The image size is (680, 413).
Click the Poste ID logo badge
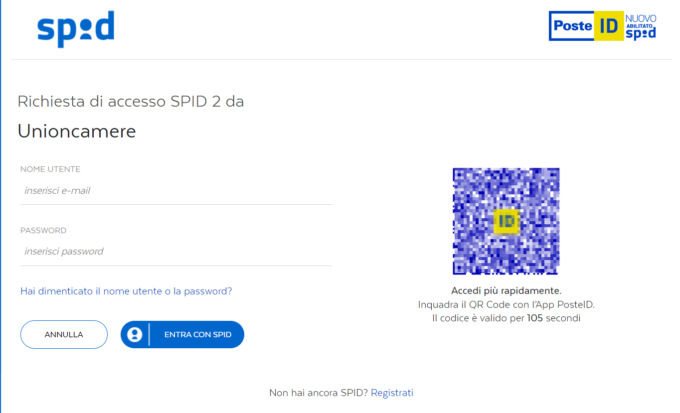[x=603, y=26]
